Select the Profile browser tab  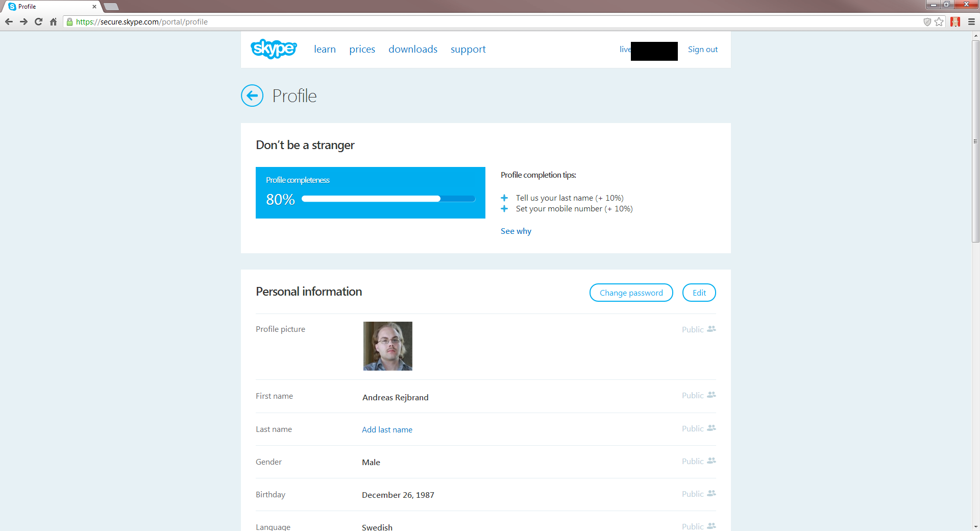click(x=48, y=7)
